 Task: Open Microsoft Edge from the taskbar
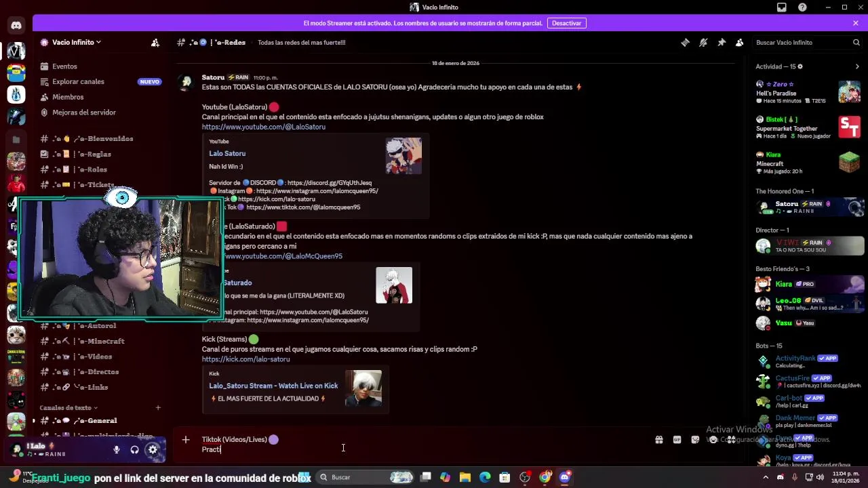click(x=485, y=477)
